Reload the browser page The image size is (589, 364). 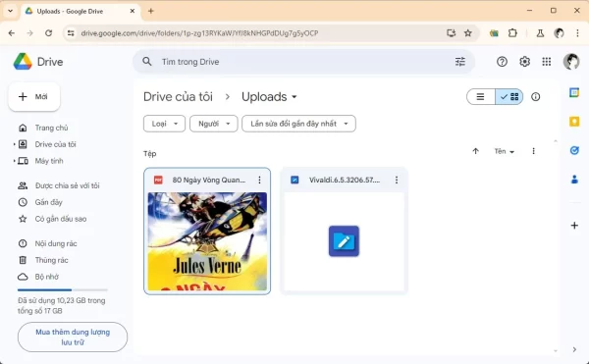[48, 33]
